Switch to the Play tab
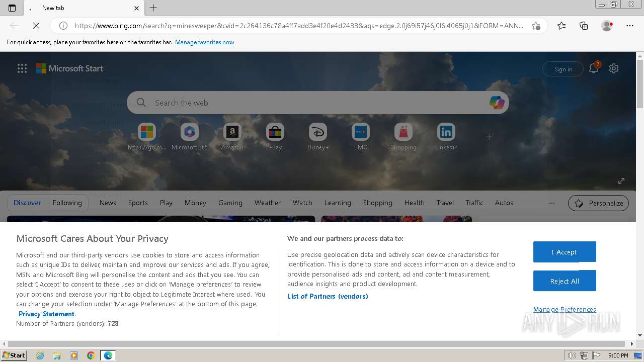This screenshot has width=644, height=362. click(x=166, y=203)
